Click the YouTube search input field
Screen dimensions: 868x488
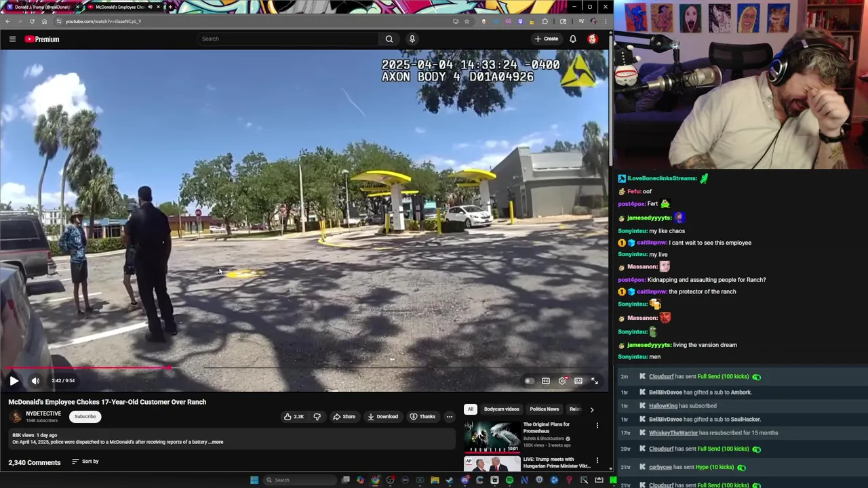point(288,39)
